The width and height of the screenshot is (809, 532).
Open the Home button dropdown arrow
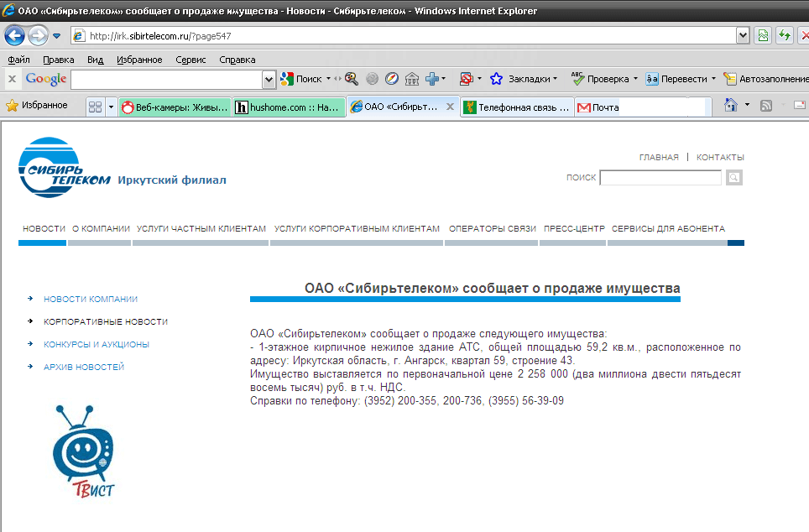(x=747, y=105)
